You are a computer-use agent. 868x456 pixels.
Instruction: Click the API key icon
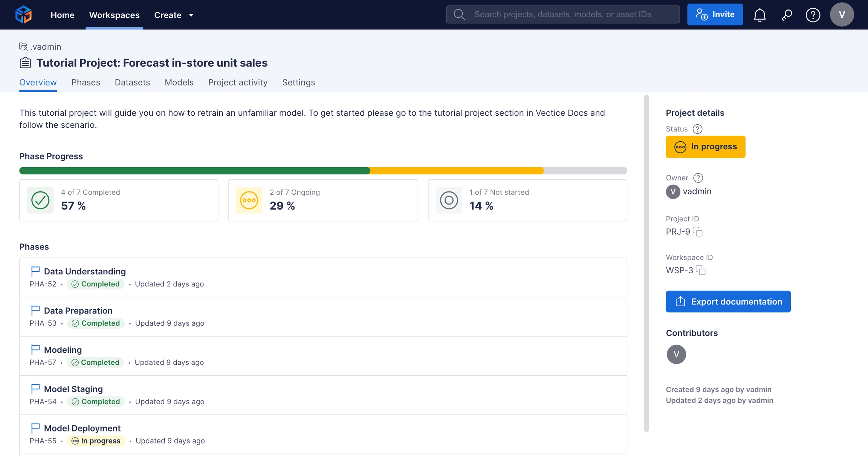point(786,15)
